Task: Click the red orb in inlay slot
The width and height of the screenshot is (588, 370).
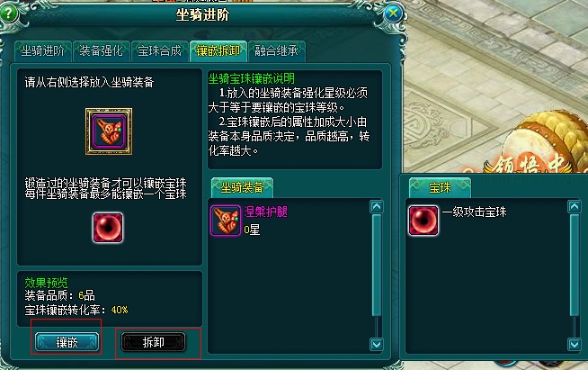Action: [x=108, y=228]
